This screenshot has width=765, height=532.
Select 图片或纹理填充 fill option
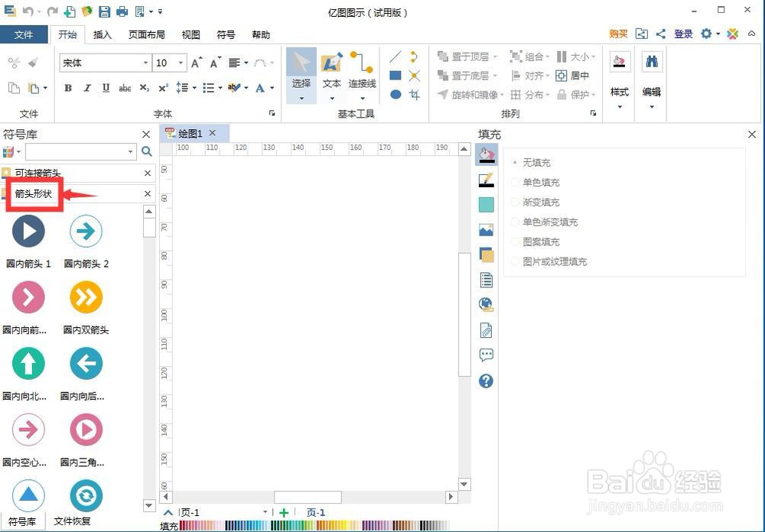(x=549, y=262)
